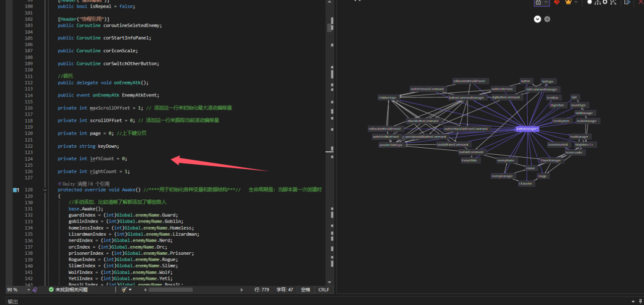Screen dimensions: 644x305
Task: Open the 输出 output panel tab
Action: pyautogui.click(x=13, y=301)
